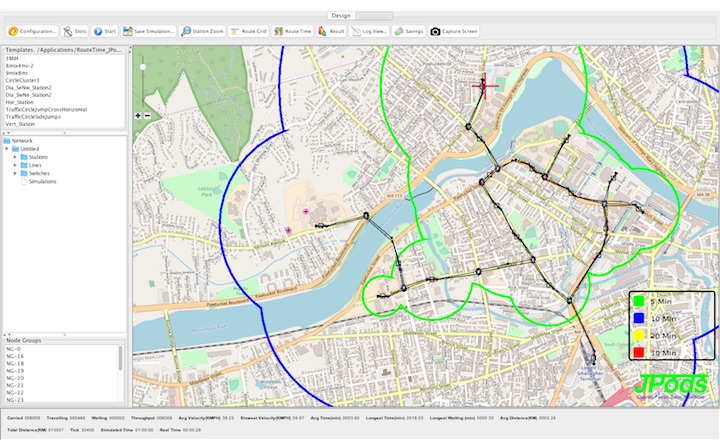Select Simulations in network tree
The width and height of the screenshot is (720, 440).
click(x=42, y=181)
